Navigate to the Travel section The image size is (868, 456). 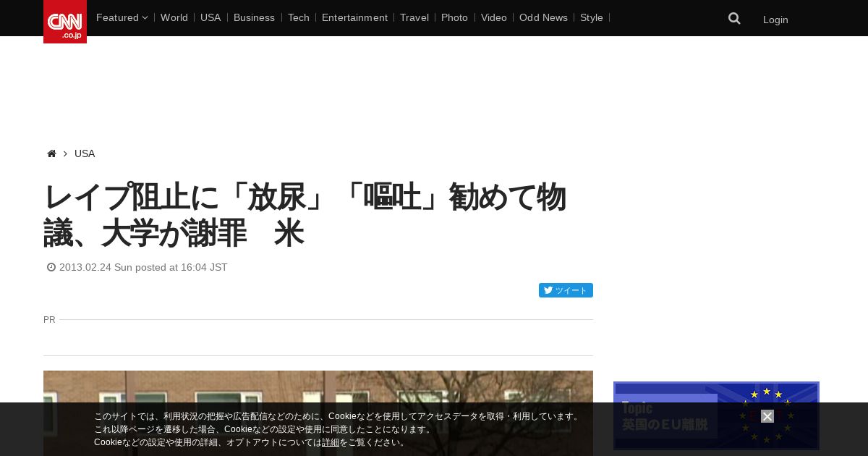point(414,17)
